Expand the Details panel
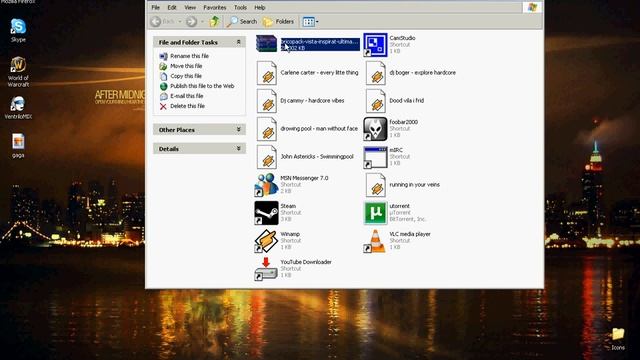 [x=239, y=149]
